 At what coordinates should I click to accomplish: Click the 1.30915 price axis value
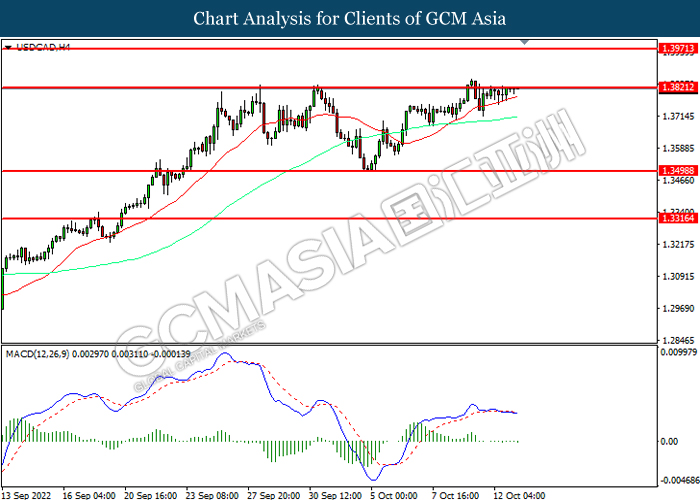pos(679,277)
